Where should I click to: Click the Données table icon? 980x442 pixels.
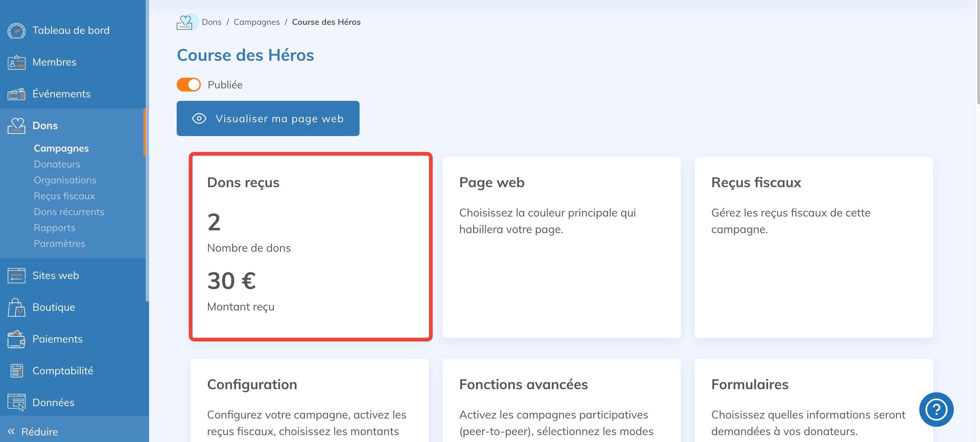(x=16, y=402)
